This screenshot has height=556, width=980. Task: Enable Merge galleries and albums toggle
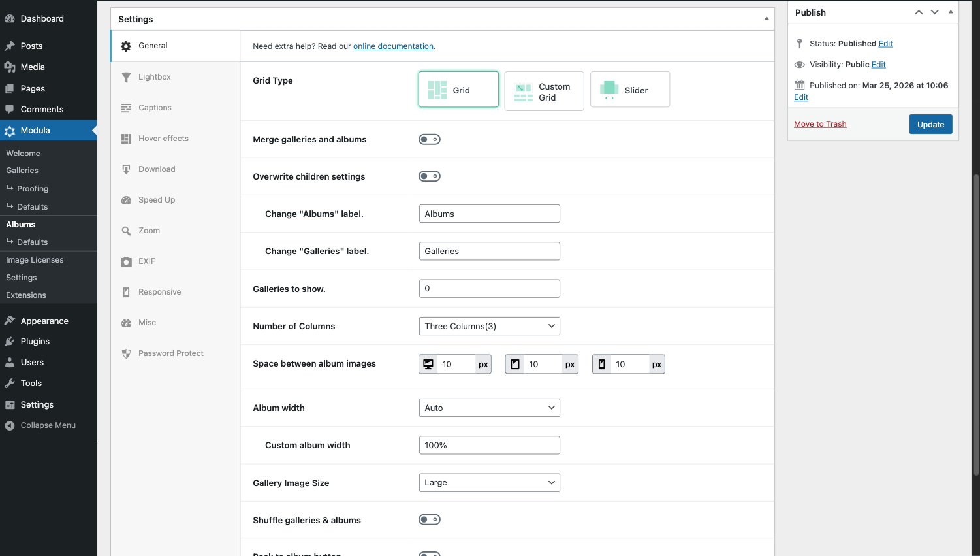coord(430,139)
